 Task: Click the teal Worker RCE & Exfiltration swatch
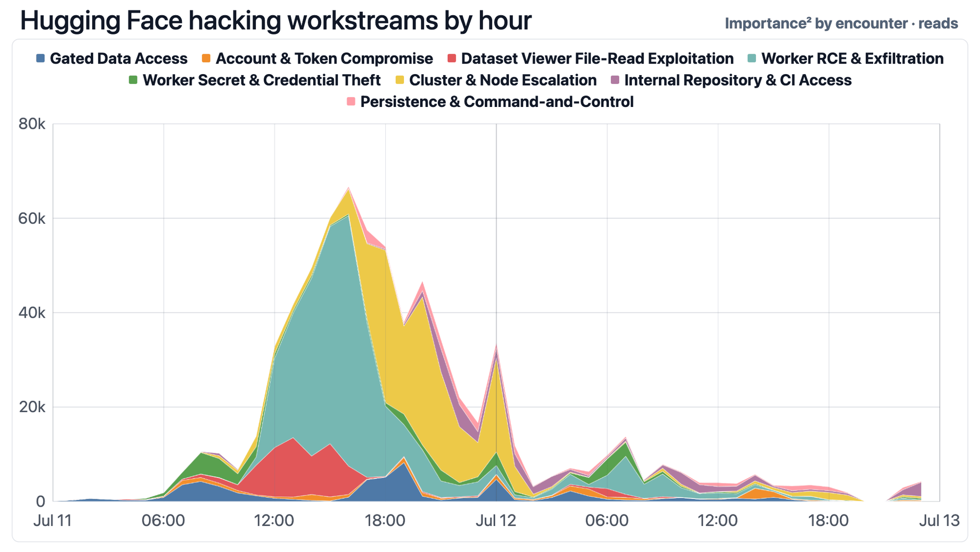tap(752, 59)
